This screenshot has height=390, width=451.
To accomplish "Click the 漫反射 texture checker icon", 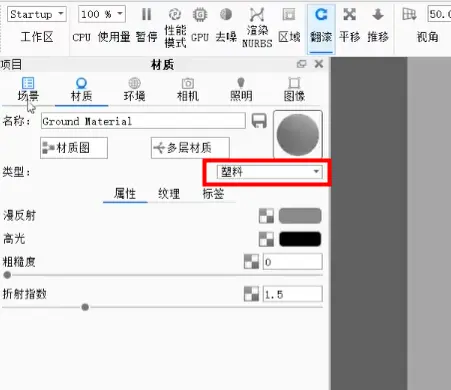I will click(x=266, y=216).
